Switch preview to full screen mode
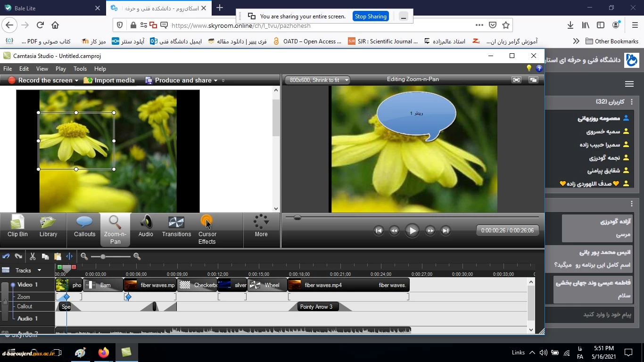The height and width of the screenshot is (362, 644). [x=516, y=80]
